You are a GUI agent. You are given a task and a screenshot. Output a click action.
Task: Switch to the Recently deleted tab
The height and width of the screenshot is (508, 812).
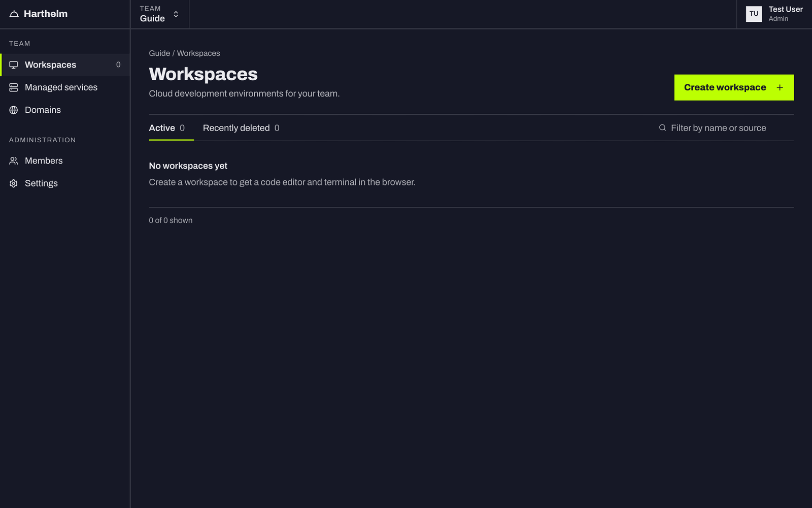(241, 128)
